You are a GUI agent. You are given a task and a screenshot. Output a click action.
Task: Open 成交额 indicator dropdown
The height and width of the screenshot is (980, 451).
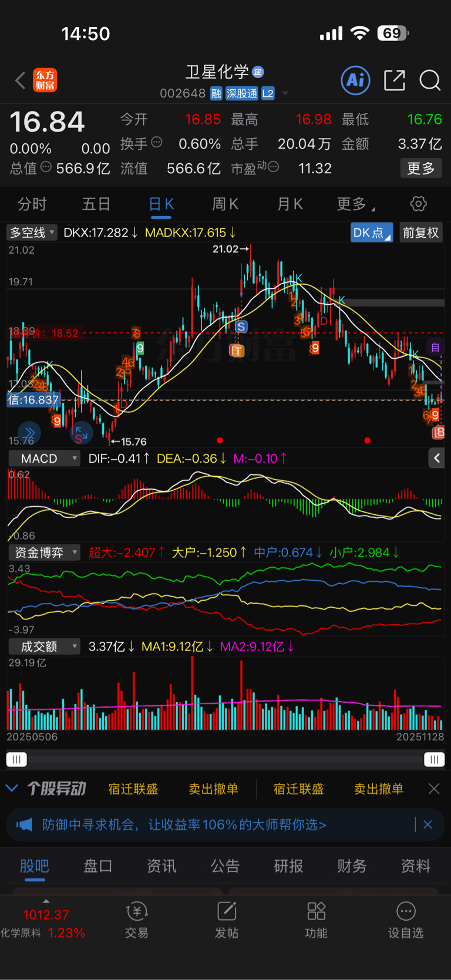44,646
